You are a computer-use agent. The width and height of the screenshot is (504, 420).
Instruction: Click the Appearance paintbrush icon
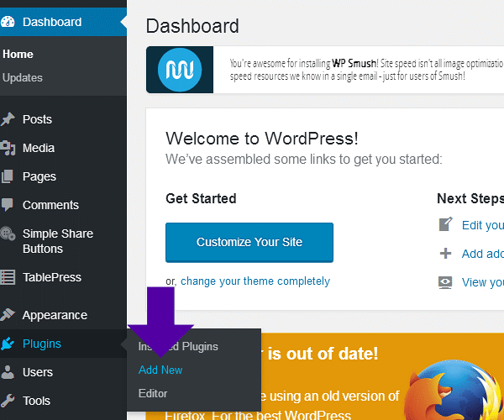[7, 315]
